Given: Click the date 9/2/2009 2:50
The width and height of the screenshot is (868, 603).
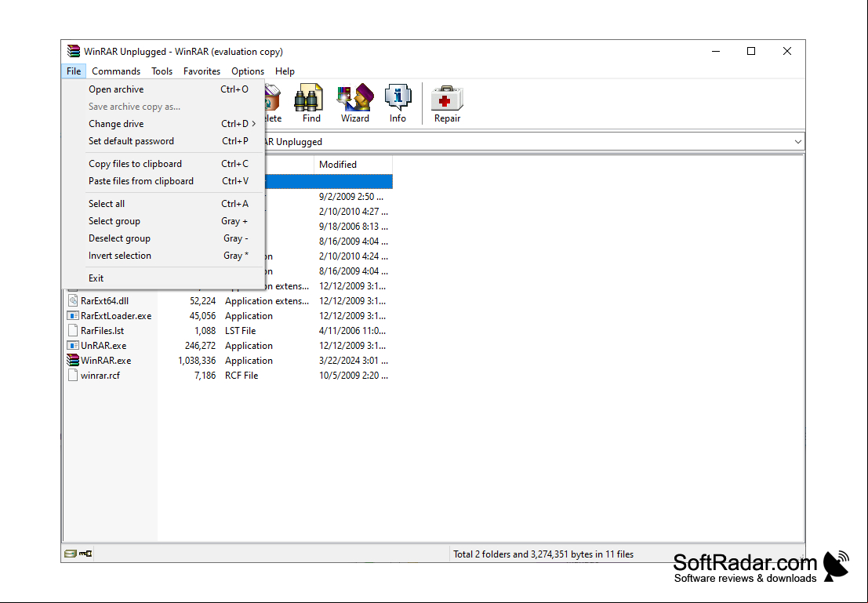Looking at the screenshot, I should pyautogui.click(x=351, y=197).
